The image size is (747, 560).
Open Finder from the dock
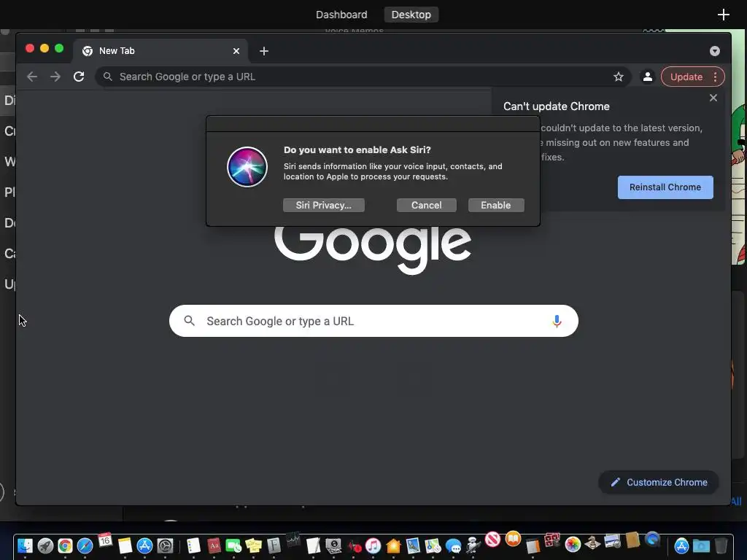(25, 545)
